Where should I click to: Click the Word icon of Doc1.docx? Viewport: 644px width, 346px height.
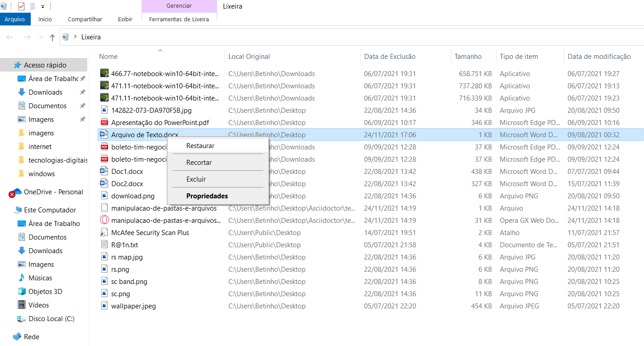click(x=104, y=171)
